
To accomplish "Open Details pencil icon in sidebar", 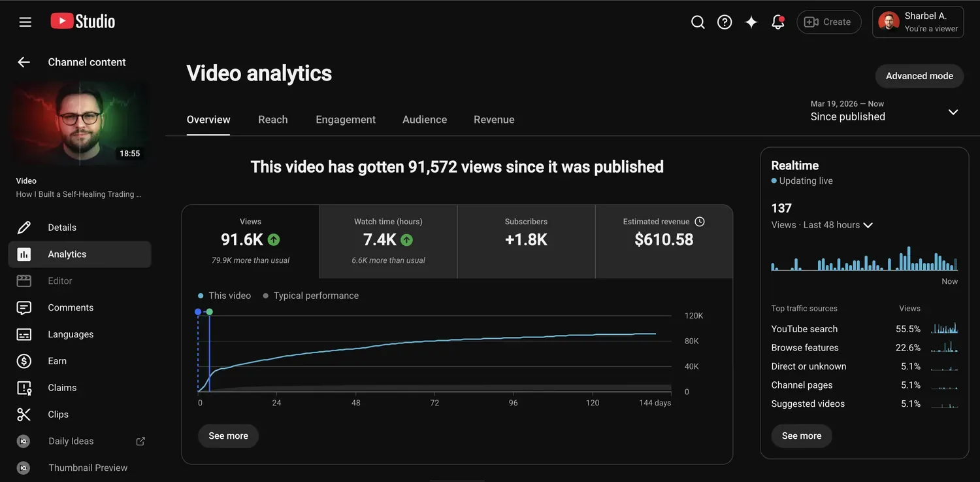I will click(x=24, y=228).
